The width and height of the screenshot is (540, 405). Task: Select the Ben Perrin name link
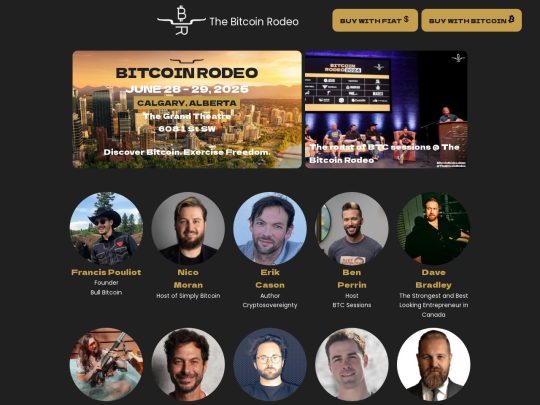[x=352, y=279]
